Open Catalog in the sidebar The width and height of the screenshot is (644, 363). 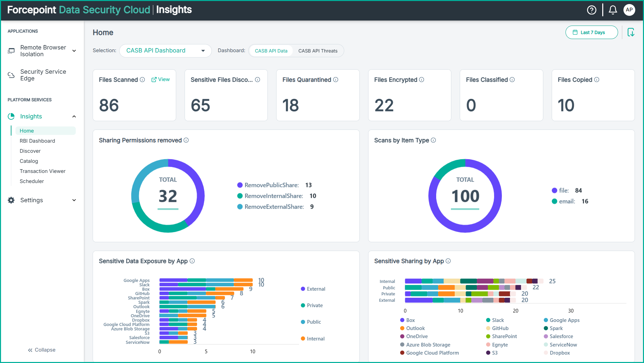click(x=29, y=161)
